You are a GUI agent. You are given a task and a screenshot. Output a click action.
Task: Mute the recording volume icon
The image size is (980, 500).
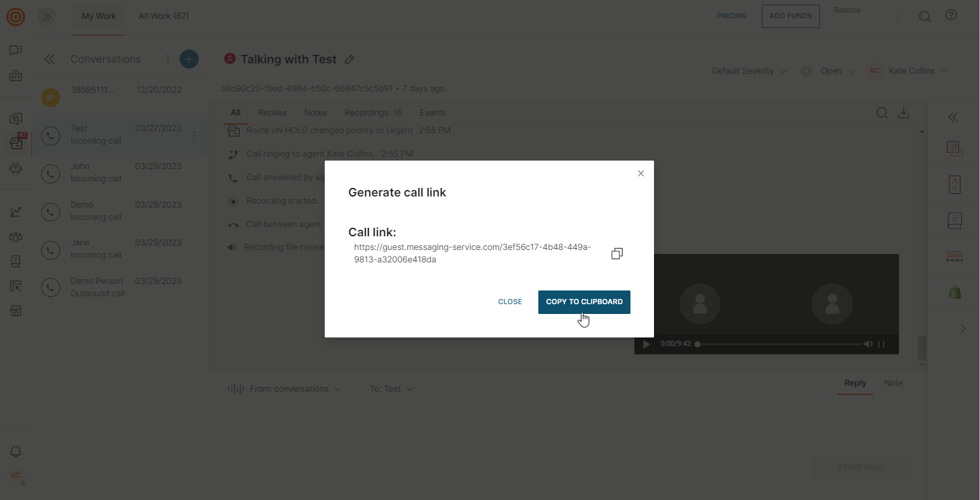tap(868, 344)
